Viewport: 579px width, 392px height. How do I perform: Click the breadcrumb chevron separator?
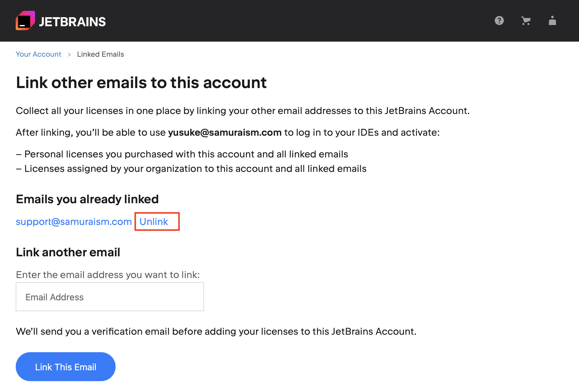69,54
